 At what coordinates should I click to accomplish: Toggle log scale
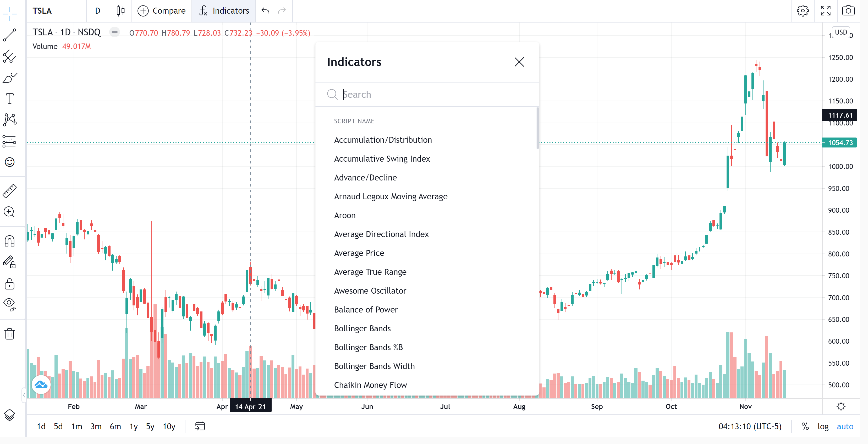tap(822, 426)
